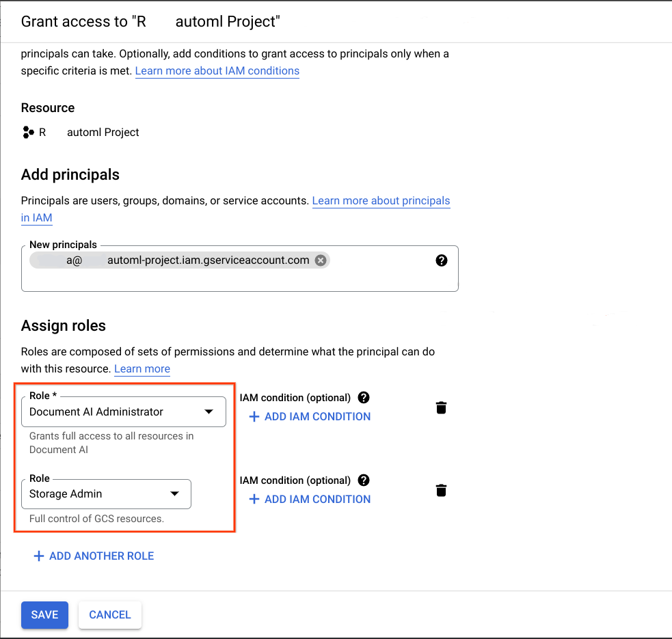Click plus icon of Add Another Role
The image size is (672, 639).
pyautogui.click(x=39, y=556)
